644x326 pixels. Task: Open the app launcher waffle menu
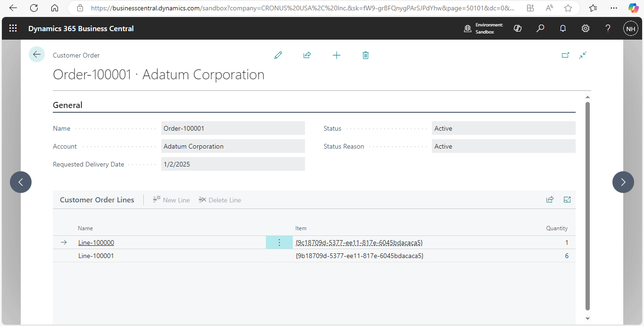point(13,28)
